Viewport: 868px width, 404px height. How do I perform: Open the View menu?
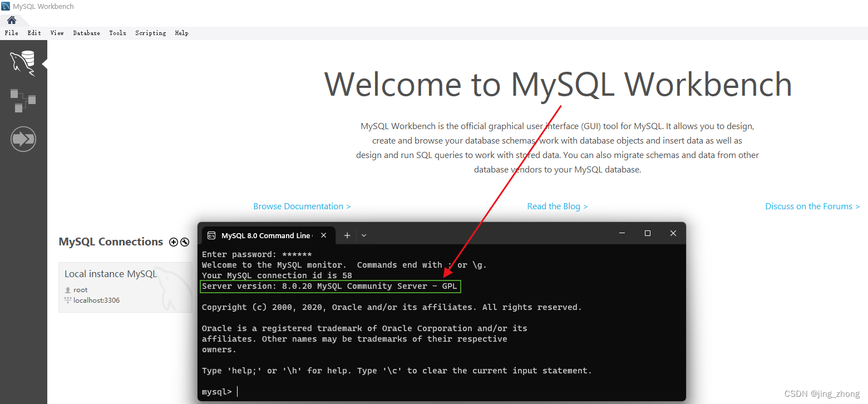pyautogui.click(x=57, y=33)
